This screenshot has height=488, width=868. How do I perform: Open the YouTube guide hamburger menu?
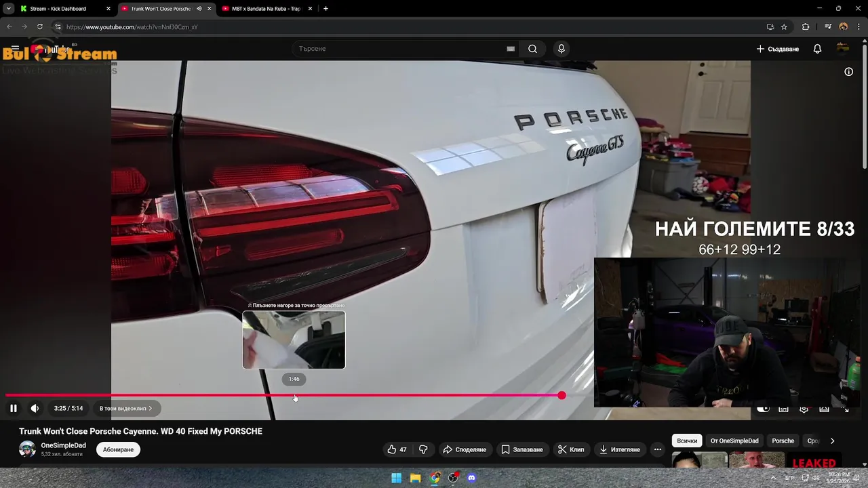click(x=15, y=49)
